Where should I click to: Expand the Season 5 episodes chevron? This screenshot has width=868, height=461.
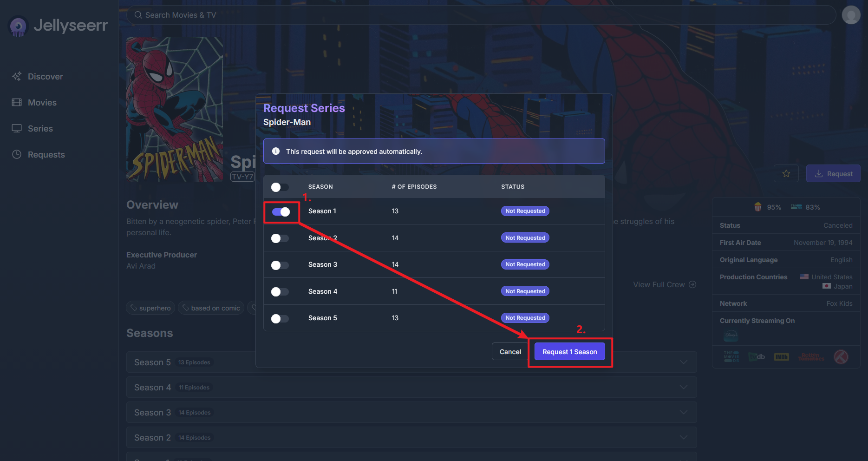click(x=683, y=362)
